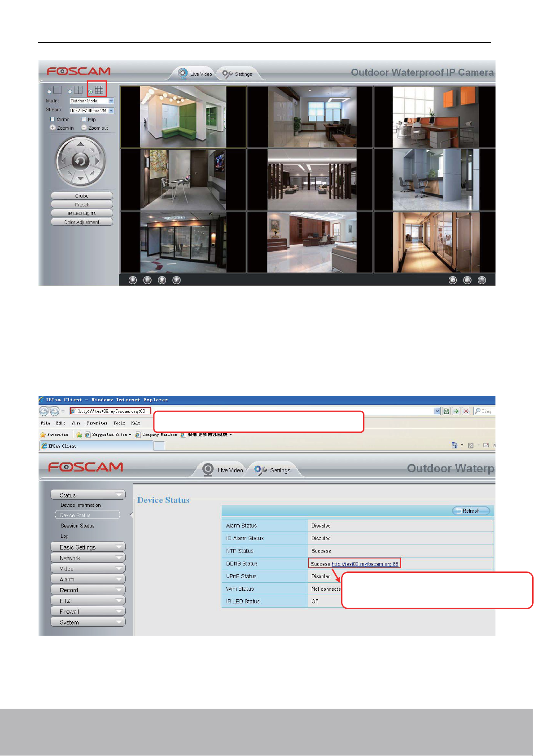Open Settings tab above the camera grid
This screenshot has width=534, height=756.
coord(237,74)
